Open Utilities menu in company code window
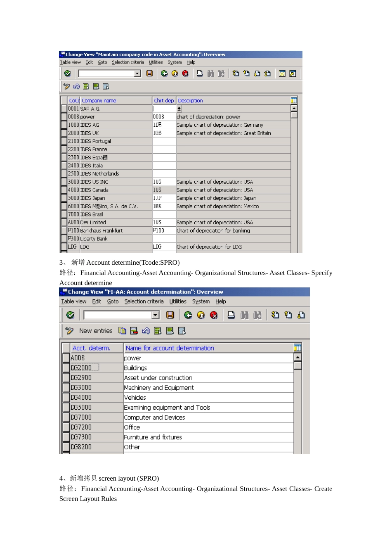 tap(156, 62)
